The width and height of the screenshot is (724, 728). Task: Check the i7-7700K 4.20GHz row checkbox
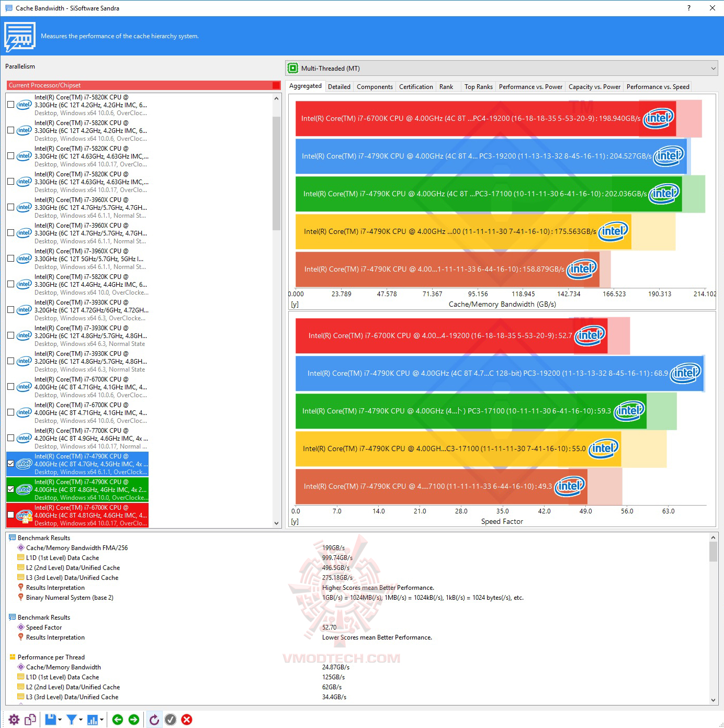tap(10, 438)
